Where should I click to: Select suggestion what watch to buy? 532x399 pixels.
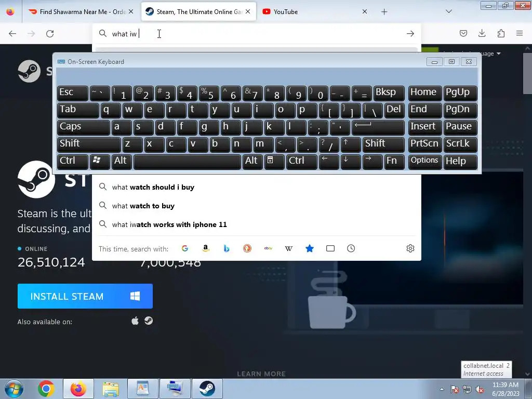[257, 206]
